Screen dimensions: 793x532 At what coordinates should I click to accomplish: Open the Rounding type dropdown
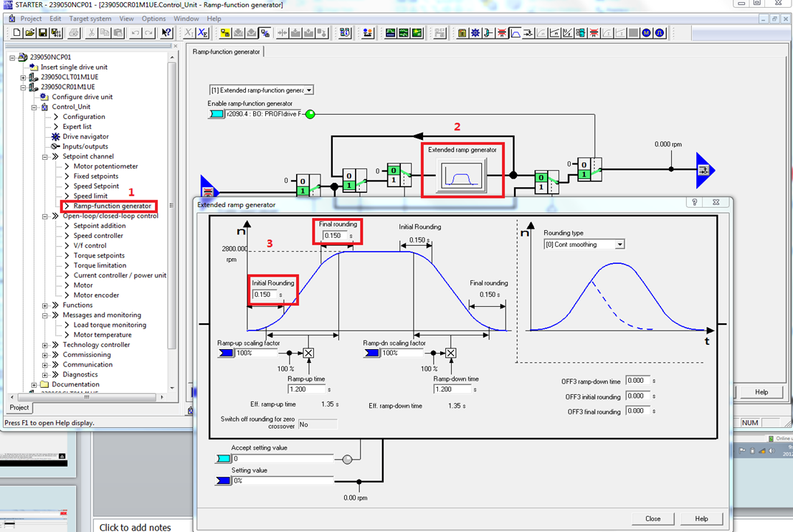pyautogui.click(x=619, y=244)
